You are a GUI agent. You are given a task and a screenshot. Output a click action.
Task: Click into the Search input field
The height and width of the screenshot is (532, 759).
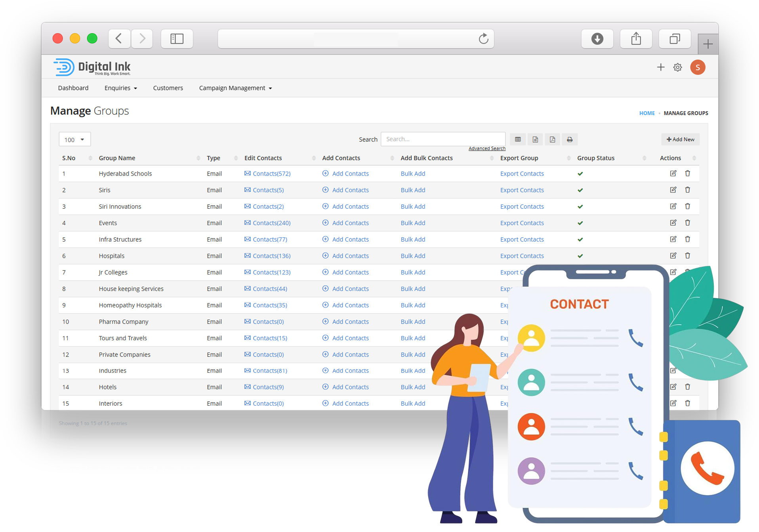[x=442, y=139]
